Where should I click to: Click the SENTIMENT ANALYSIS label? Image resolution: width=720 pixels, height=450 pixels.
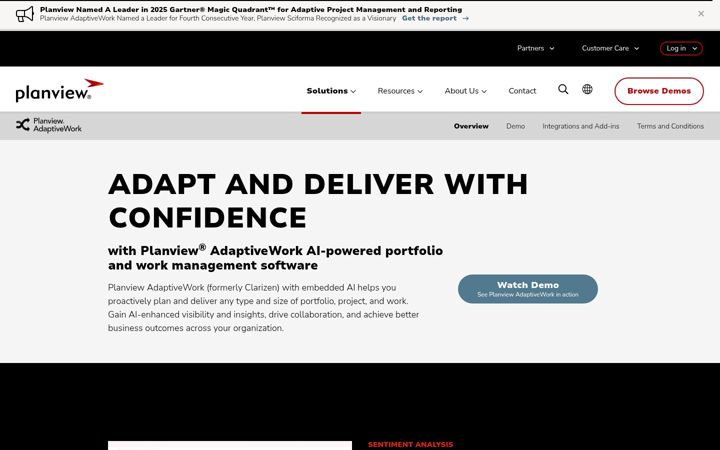pos(410,444)
